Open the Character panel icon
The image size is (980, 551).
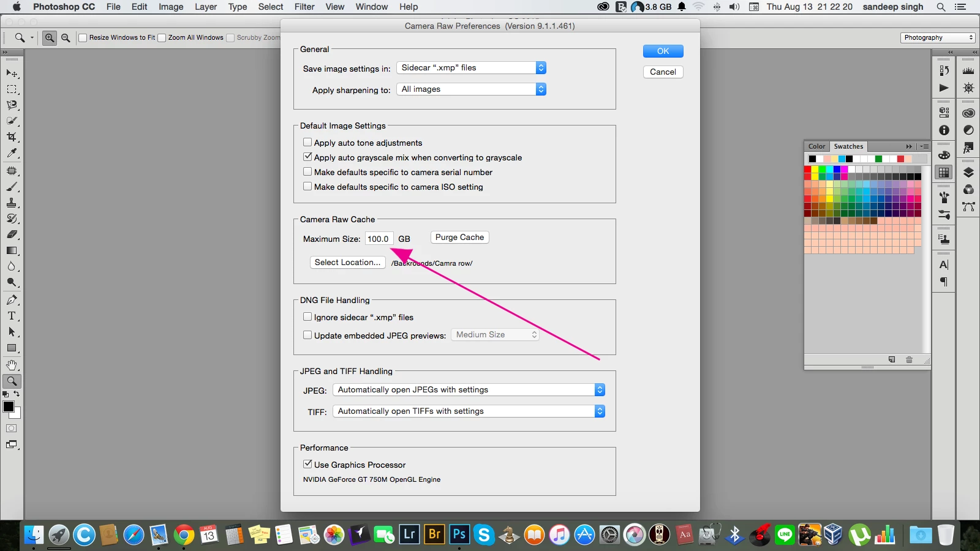coord(944,265)
